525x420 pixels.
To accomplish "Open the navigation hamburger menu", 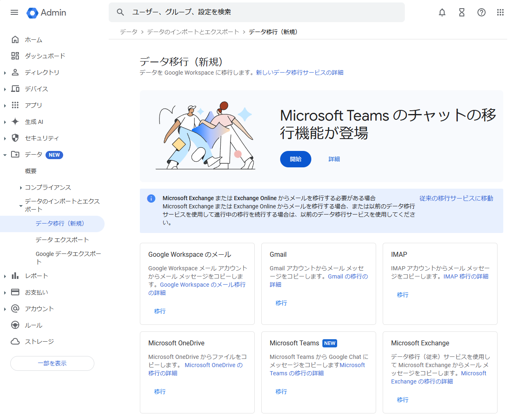I will click(x=14, y=12).
